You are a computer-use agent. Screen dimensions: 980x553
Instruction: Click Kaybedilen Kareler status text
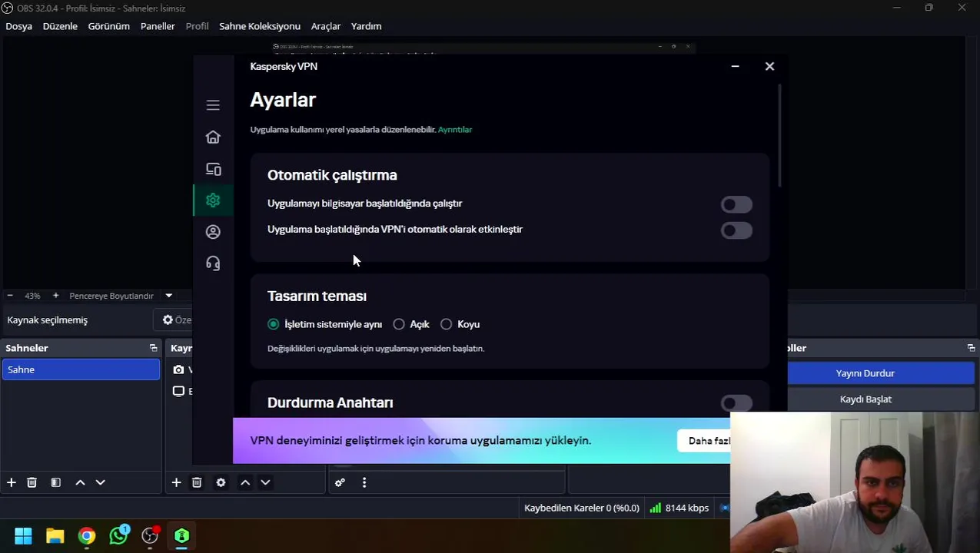[581, 508]
